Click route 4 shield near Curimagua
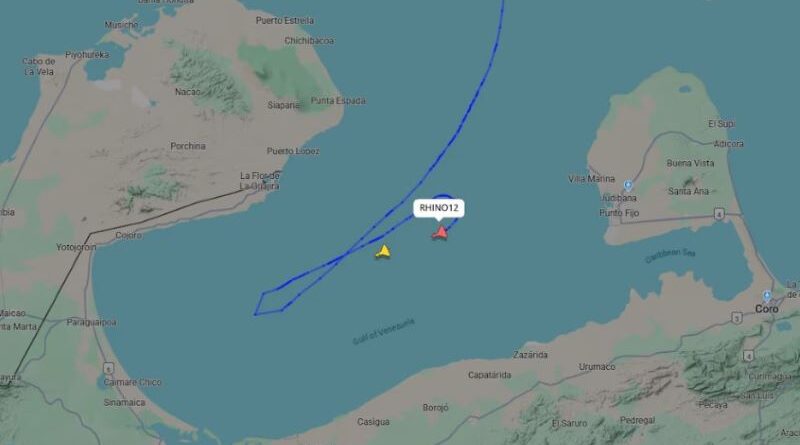This screenshot has height=445, width=800. click(x=748, y=356)
